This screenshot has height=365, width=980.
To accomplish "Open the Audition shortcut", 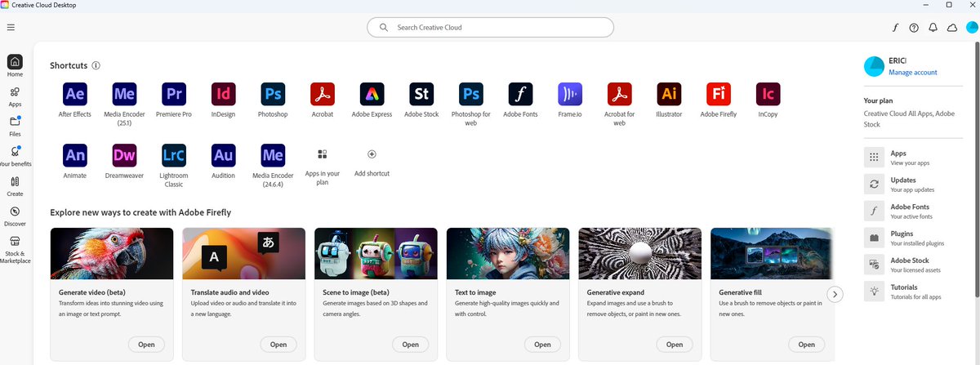I will pos(223,154).
